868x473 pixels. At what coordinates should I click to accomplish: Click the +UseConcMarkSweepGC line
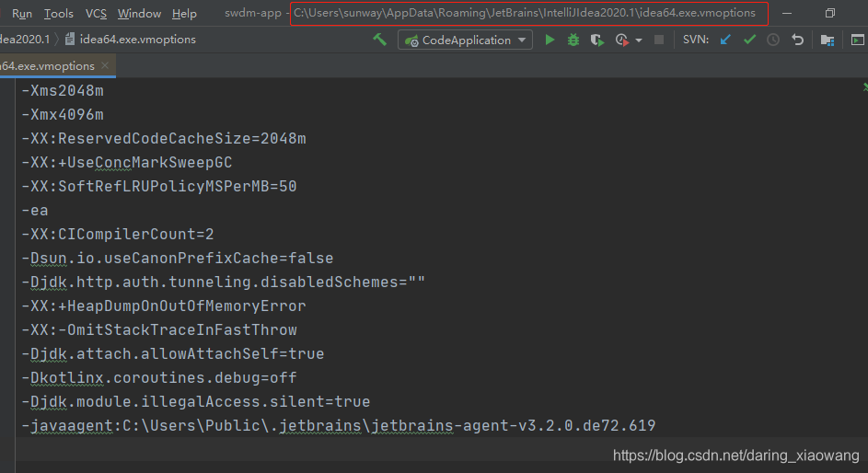tap(127, 162)
